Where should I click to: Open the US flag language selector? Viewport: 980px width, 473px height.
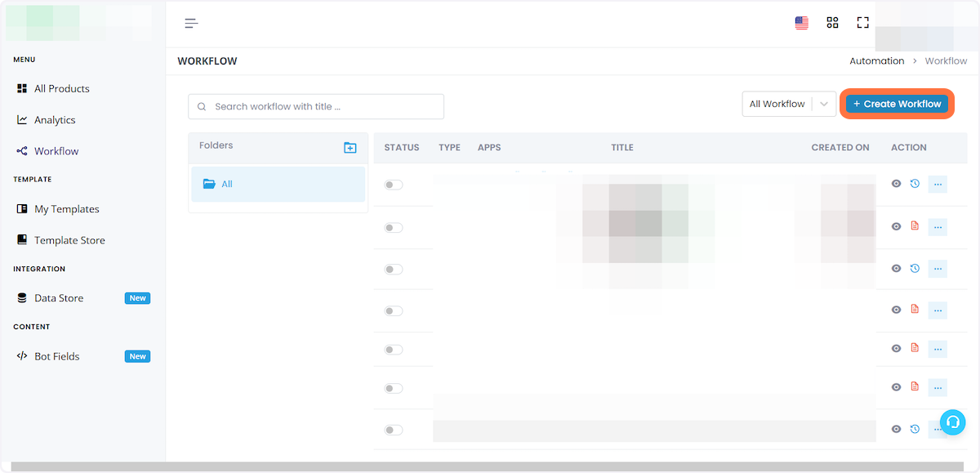[x=802, y=23]
